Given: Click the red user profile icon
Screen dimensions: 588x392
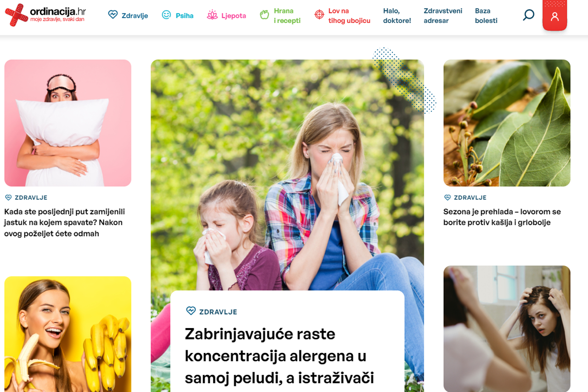Looking at the screenshot, I should 554,16.
